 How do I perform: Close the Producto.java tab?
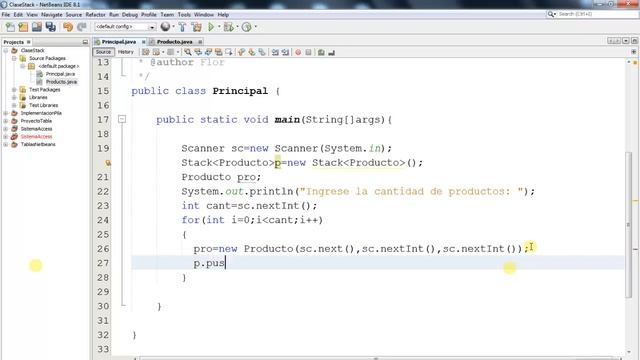pyautogui.click(x=200, y=42)
